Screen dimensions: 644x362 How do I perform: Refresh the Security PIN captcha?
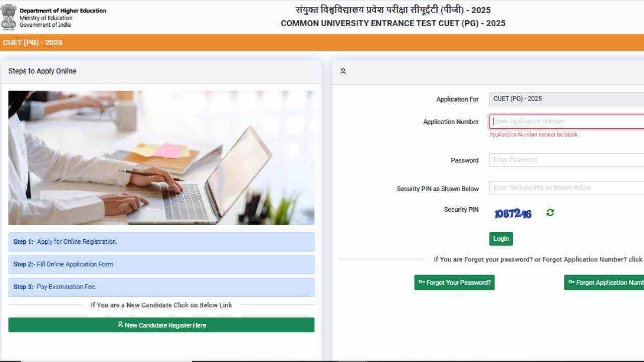[550, 213]
